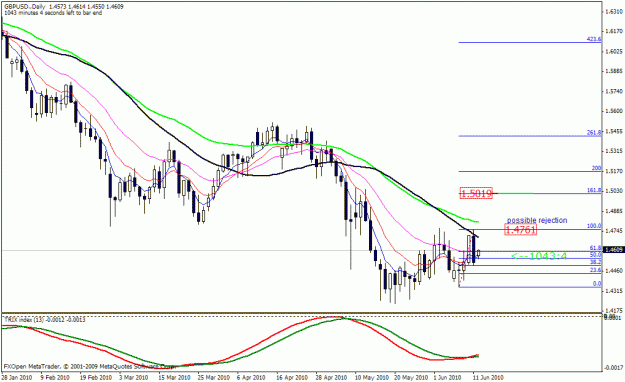Select the 9 Feb 2010 date label
Image resolution: width=625 pixels, height=382 pixels.
(55, 377)
